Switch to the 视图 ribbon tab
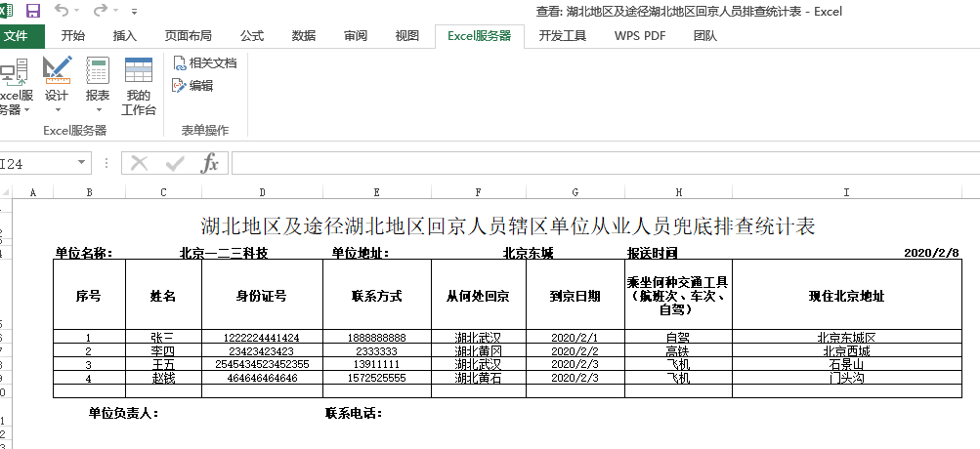Screen dimensions: 980x449 [407, 35]
